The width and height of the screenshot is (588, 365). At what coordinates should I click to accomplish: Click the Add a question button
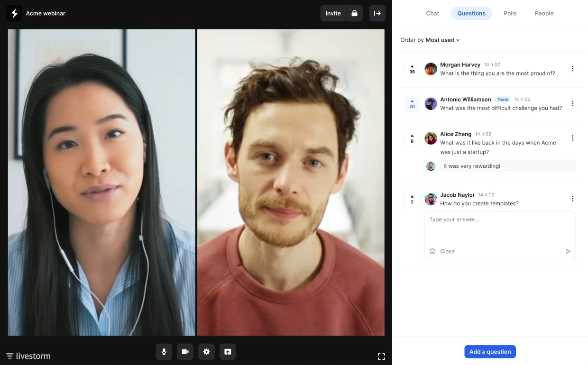coord(490,352)
